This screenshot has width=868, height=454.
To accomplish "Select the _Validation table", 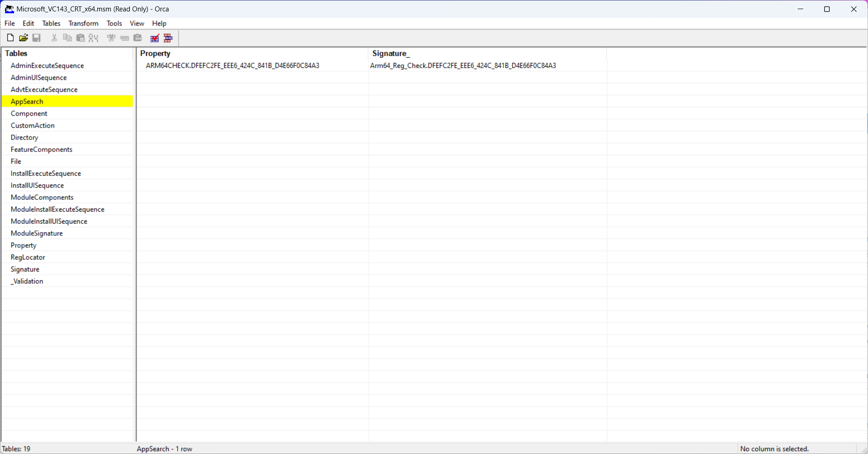I will click(x=68, y=281).
